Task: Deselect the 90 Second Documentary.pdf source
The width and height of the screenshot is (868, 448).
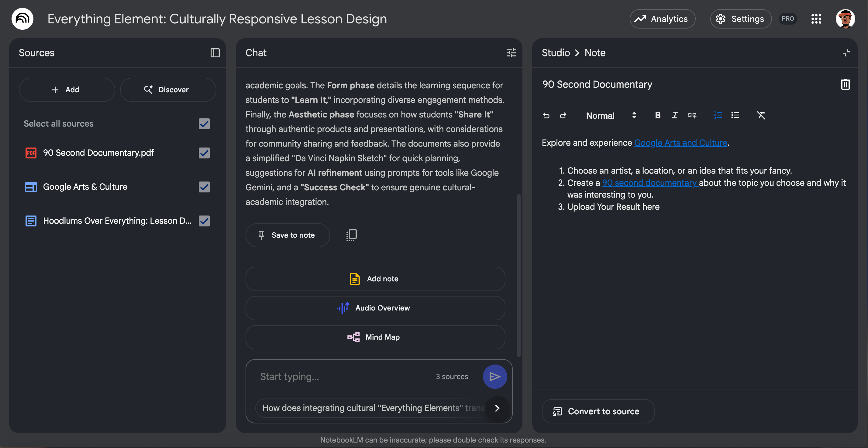Action: [204, 153]
